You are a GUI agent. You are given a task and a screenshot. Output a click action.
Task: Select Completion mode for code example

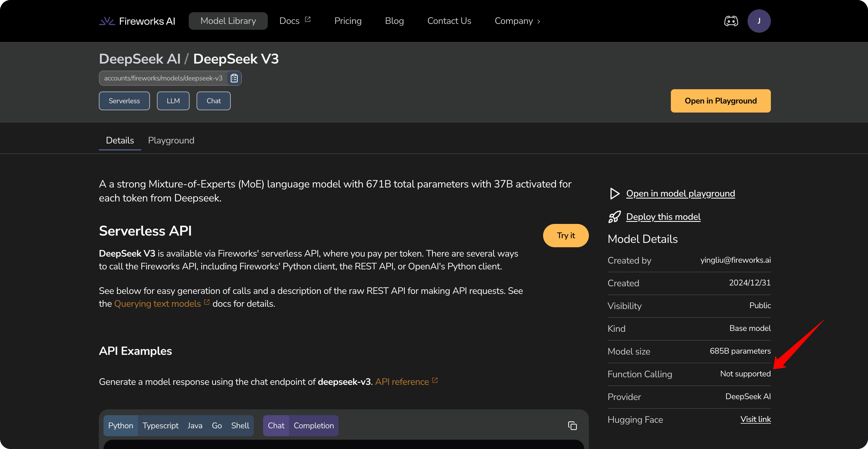314,426
